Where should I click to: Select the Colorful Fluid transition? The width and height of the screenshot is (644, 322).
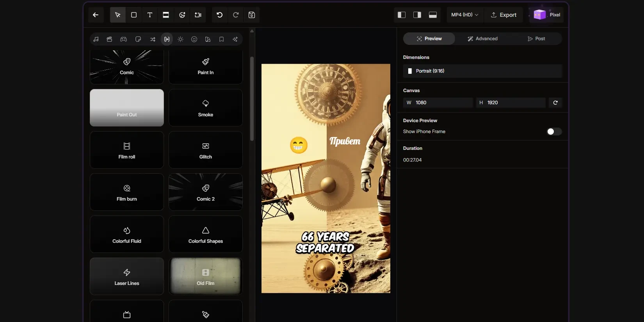127,234
